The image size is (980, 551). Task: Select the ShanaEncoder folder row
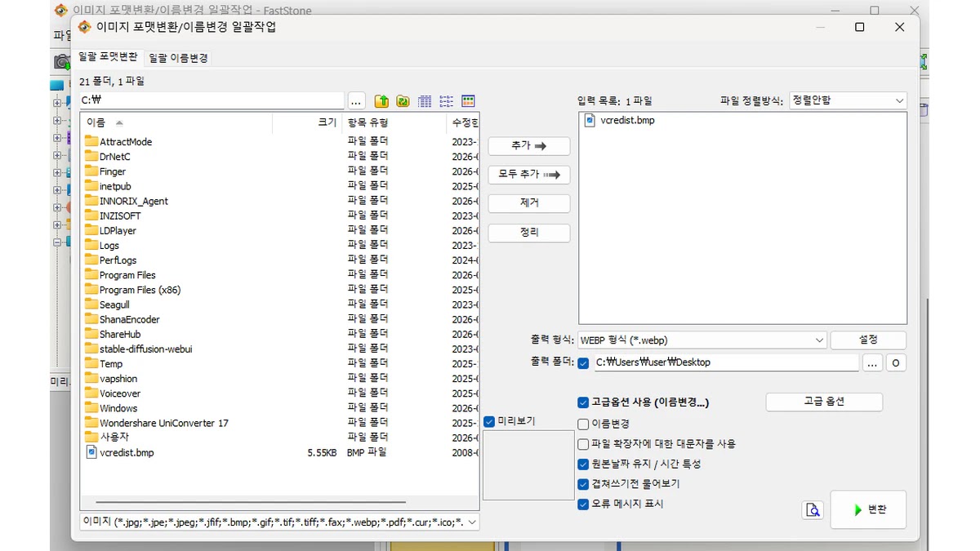click(279, 319)
